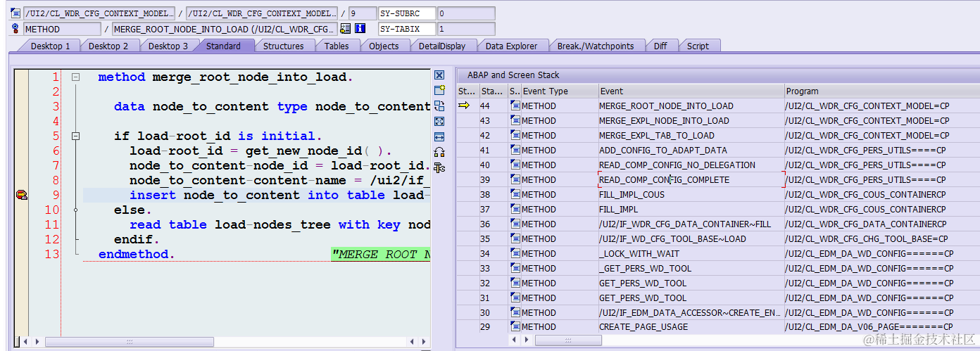The height and width of the screenshot is (351, 980).
Task: Open the Break./Watchpoints tab
Action: coord(596,46)
